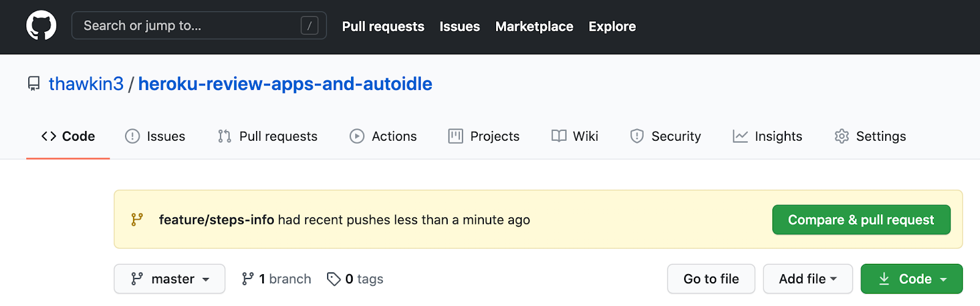Click the tag icon next to 0 tags
The height and width of the screenshot is (306, 980).
(334, 279)
